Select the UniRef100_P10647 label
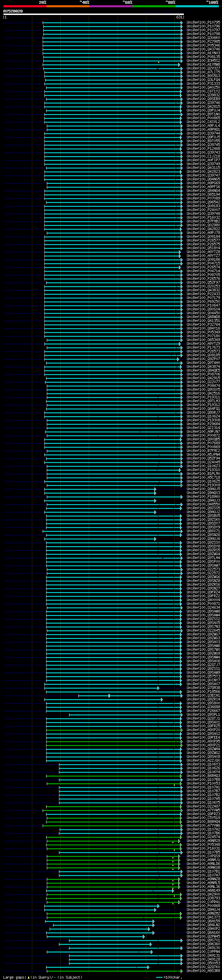222x980 pixels. click(x=203, y=306)
